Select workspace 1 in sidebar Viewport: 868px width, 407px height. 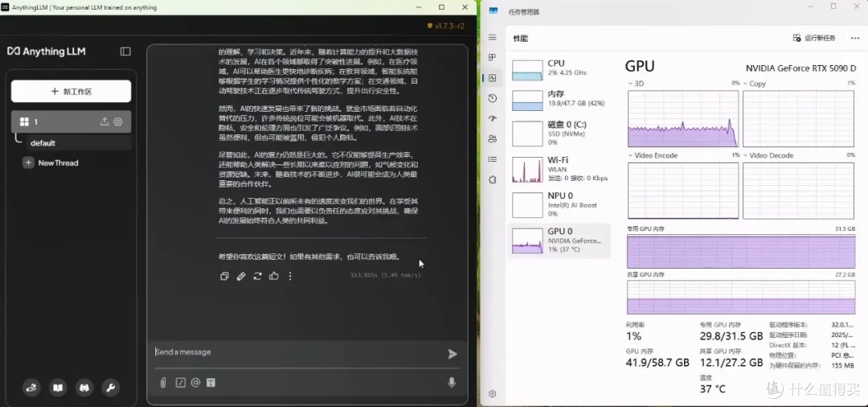click(x=71, y=121)
